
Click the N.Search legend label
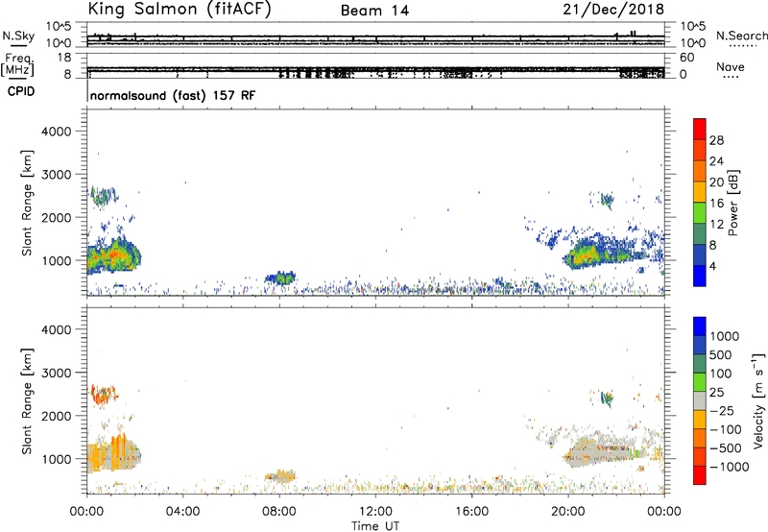coord(741,36)
